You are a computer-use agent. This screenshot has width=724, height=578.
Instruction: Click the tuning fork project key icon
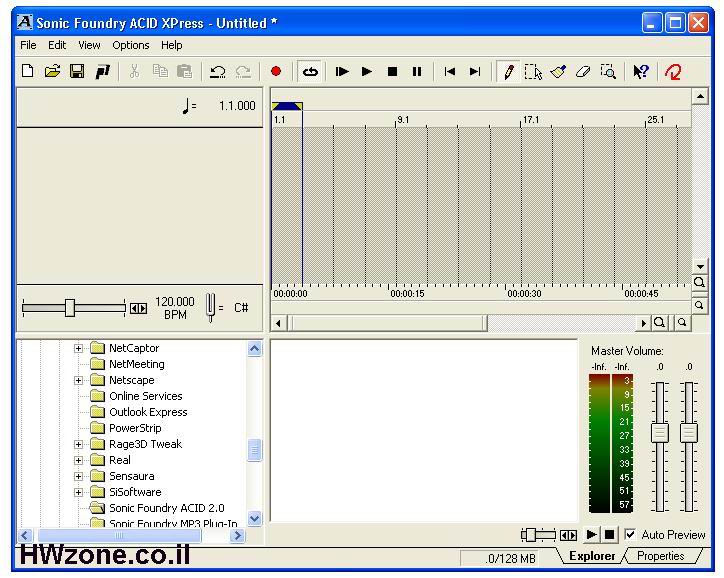pos(211,307)
